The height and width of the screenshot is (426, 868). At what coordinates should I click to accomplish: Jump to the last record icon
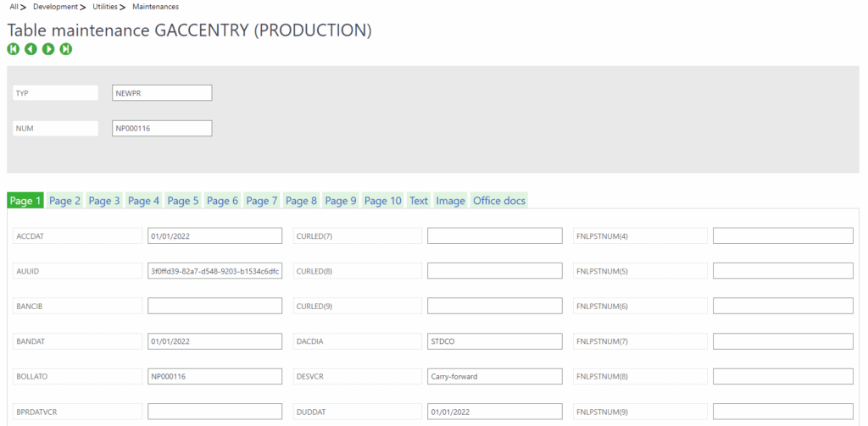click(x=66, y=50)
